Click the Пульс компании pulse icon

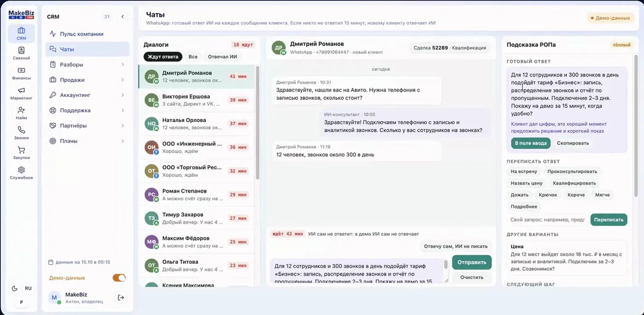[53, 34]
